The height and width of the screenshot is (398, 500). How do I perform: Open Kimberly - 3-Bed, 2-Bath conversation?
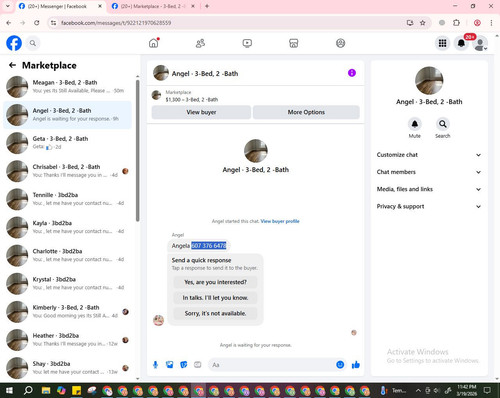point(67,312)
